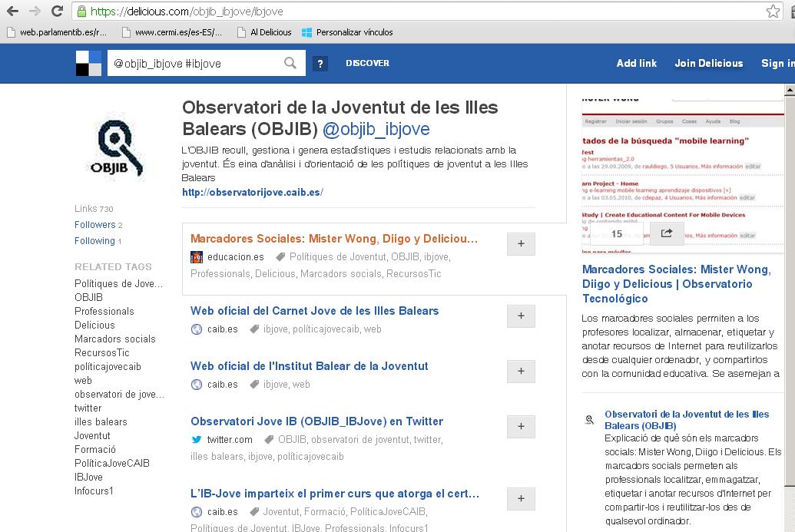Add Observatori Jove IB Twitter link with plus
The height and width of the screenshot is (532, 795).
521,426
